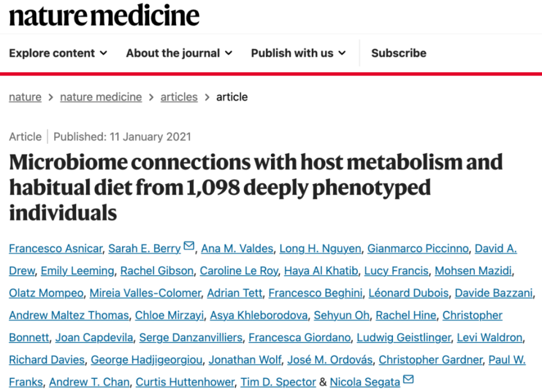Click author Tim D. Spector
Screen dimensions: 542x392
click(278, 382)
